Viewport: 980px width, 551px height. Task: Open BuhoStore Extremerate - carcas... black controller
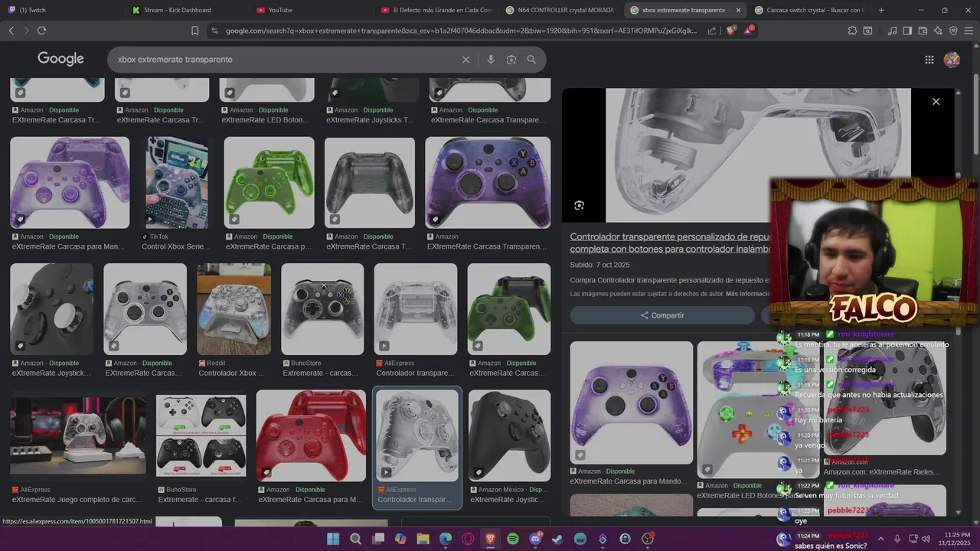pos(322,309)
